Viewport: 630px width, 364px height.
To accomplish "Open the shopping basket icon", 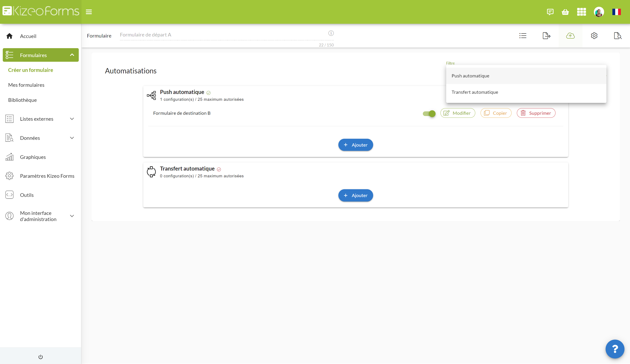I will point(565,12).
